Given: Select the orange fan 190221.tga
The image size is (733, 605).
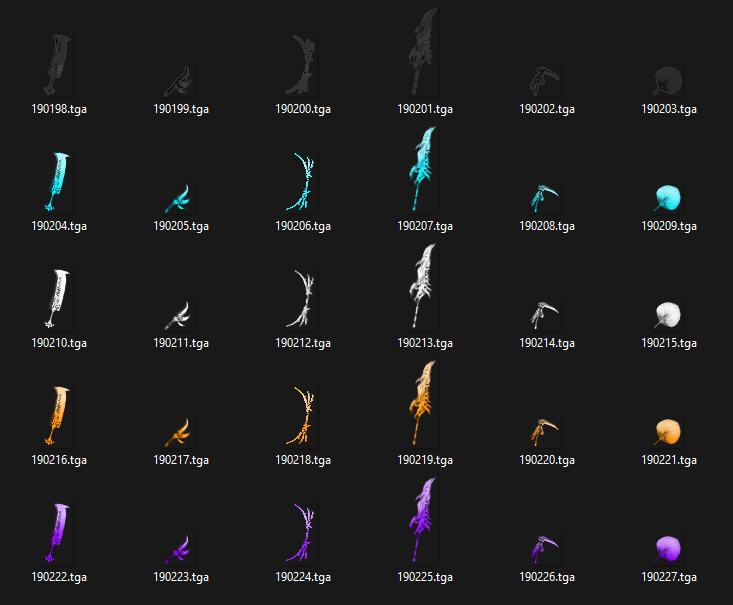Looking at the screenshot, I should 668,431.
